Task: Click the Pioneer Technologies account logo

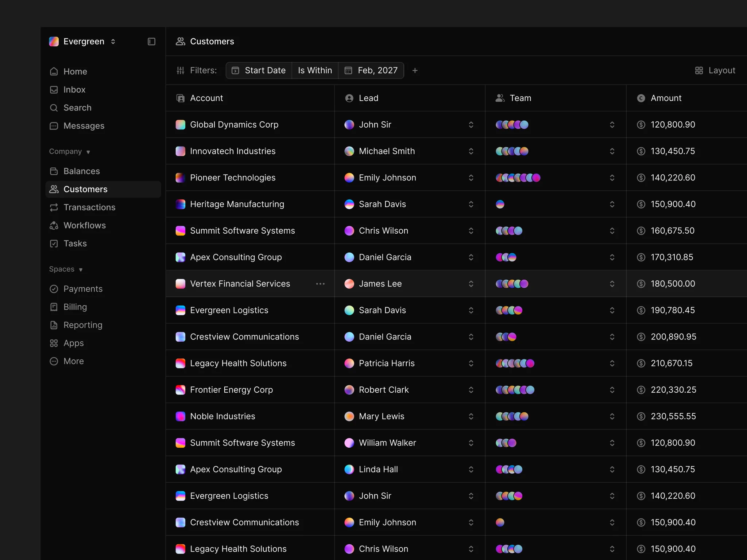Action: pos(181,178)
